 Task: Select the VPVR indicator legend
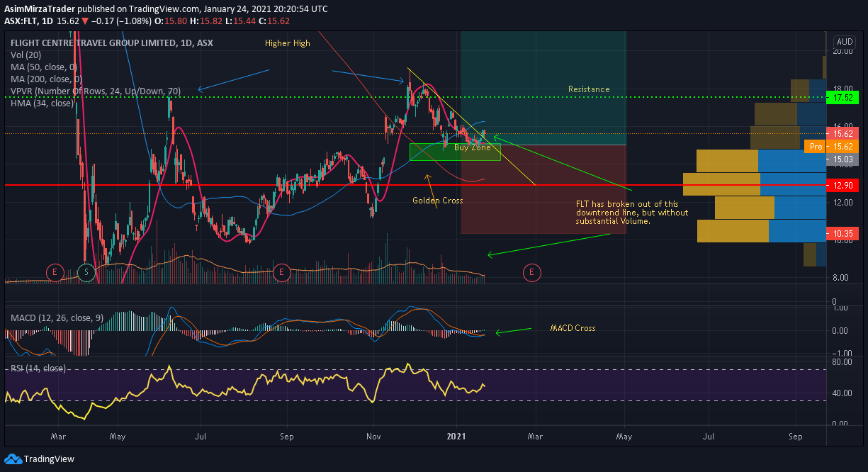96,91
